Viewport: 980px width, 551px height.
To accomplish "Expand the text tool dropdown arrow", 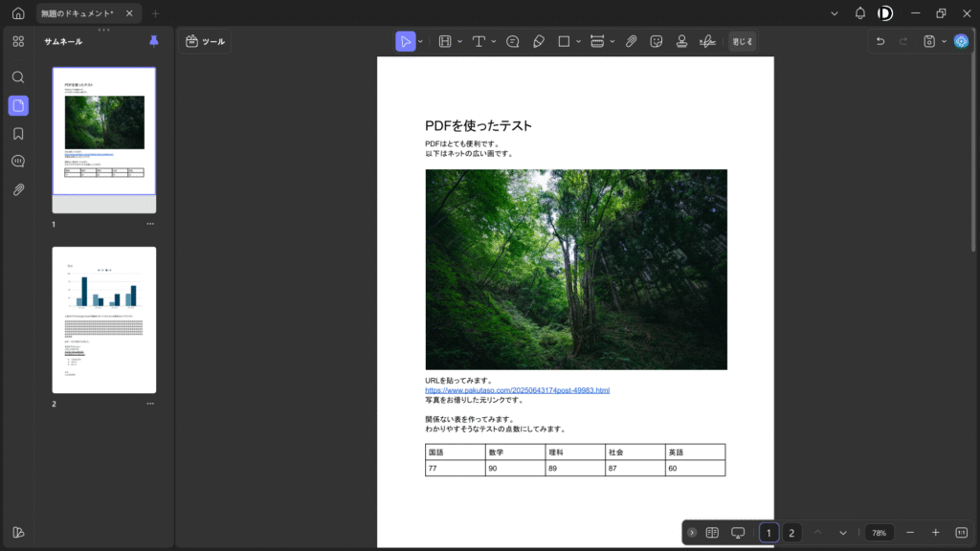I will coord(494,41).
